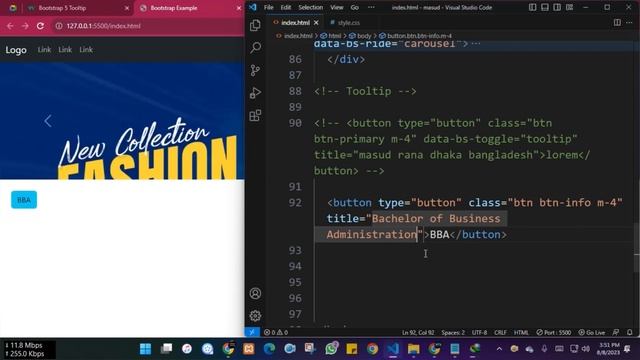
Task: Open the Explorer view in VS Code
Action: pyautogui.click(x=256, y=25)
